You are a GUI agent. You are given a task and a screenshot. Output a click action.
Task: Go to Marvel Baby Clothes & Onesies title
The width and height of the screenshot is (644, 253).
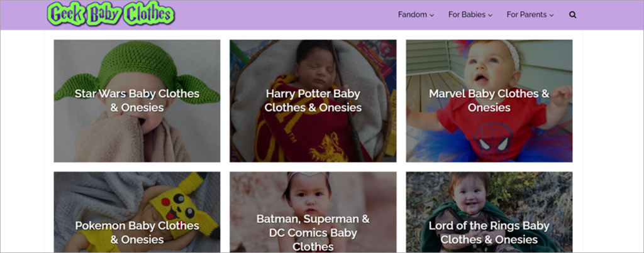(489, 100)
